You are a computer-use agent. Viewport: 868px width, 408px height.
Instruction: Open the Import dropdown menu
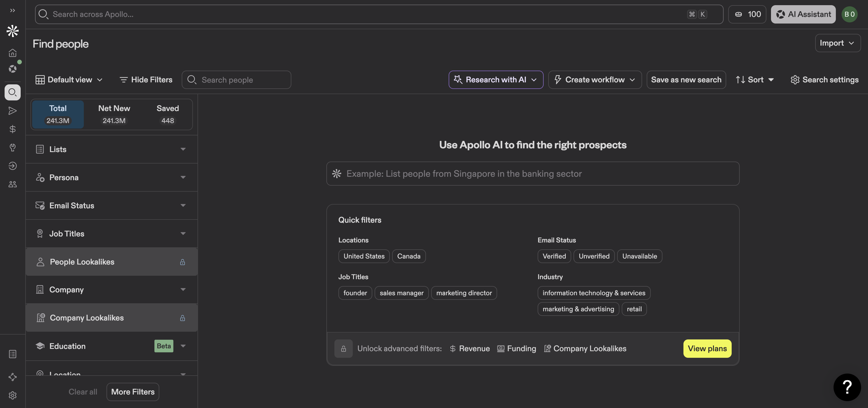tap(837, 43)
